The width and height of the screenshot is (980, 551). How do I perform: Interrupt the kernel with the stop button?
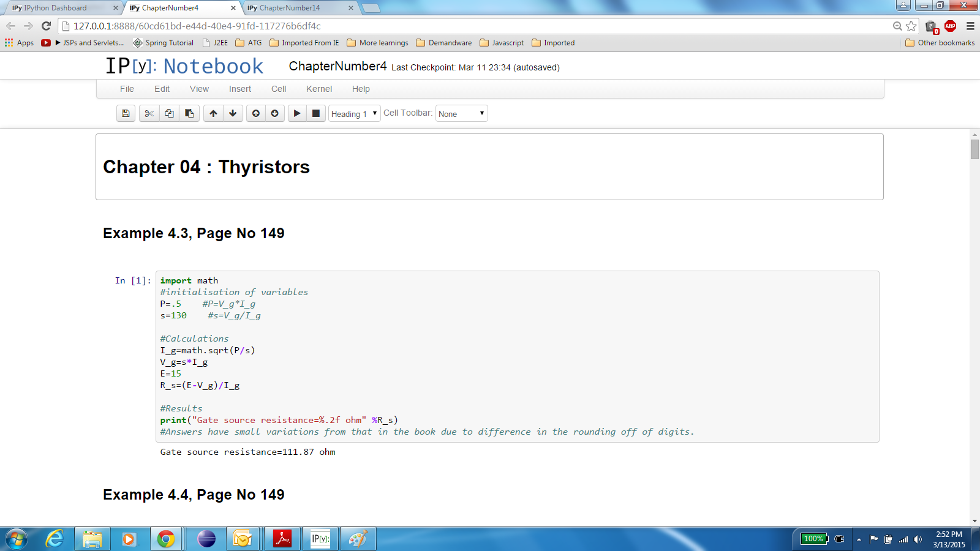click(x=316, y=113)
